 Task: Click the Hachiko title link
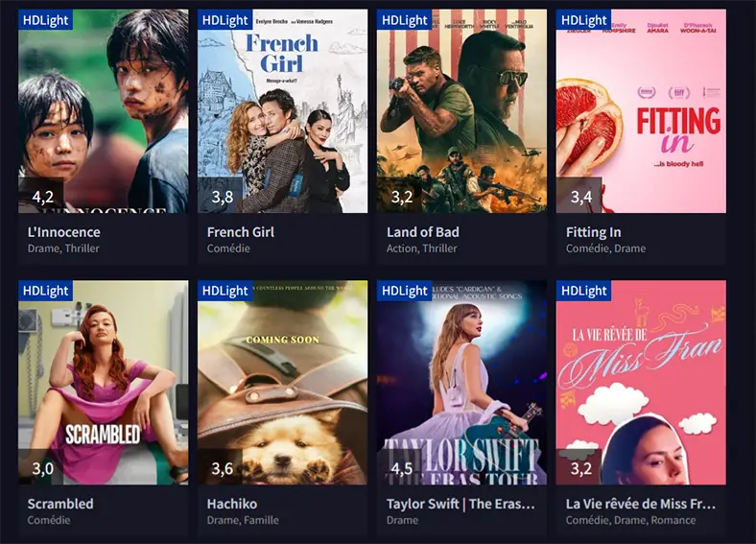[232, 504]
